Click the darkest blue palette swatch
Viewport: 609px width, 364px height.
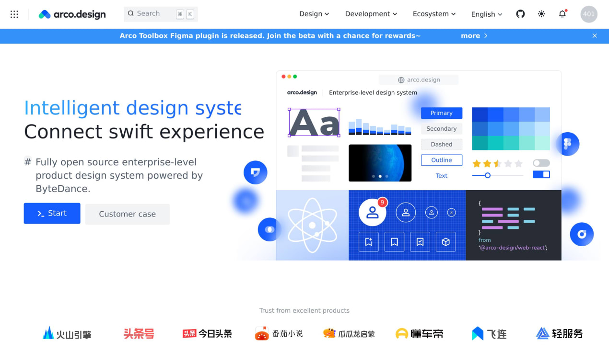tap(480, 114)
